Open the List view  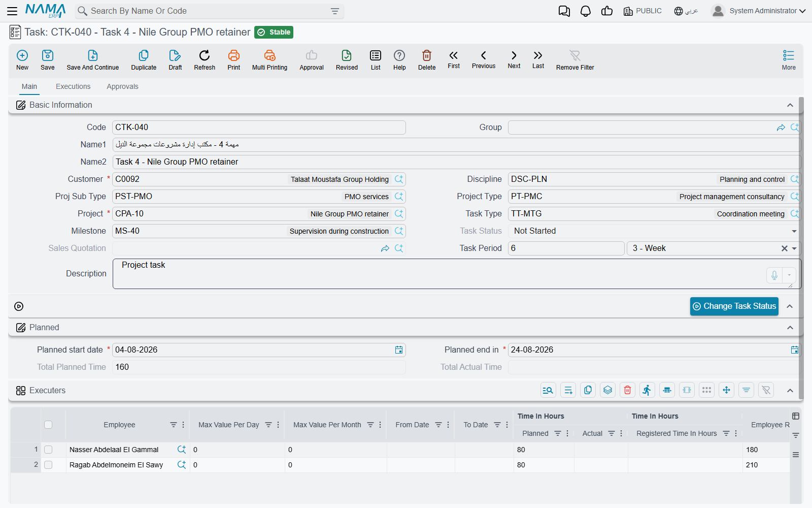point(376,60)
